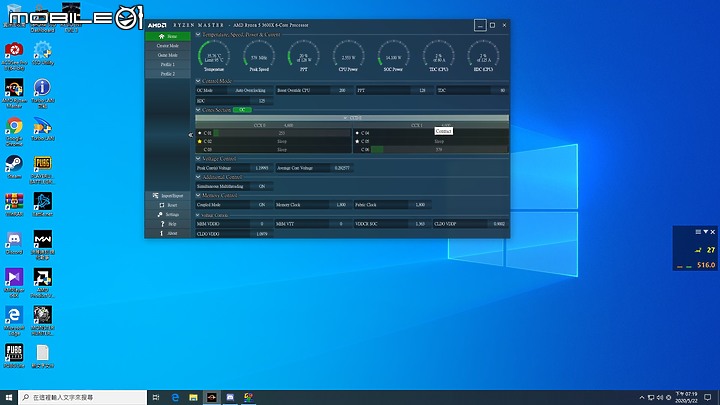
Task: Toggle the green OC badge in Cores Section
Action: 242,110
